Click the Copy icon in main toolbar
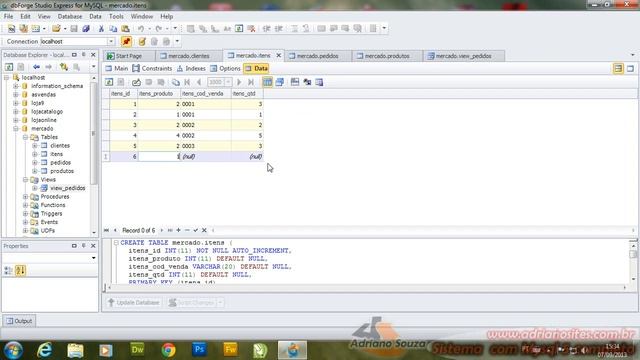 click(x=113, y=29)
